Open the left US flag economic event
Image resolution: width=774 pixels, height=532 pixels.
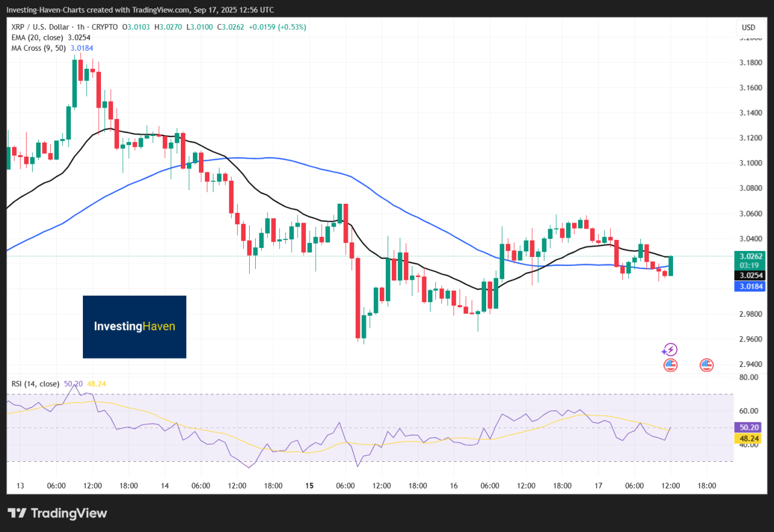click(670, 365)
